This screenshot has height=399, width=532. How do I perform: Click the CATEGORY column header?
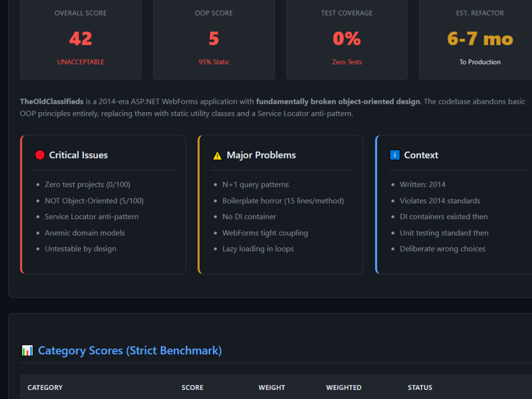(x=45, y=387)
